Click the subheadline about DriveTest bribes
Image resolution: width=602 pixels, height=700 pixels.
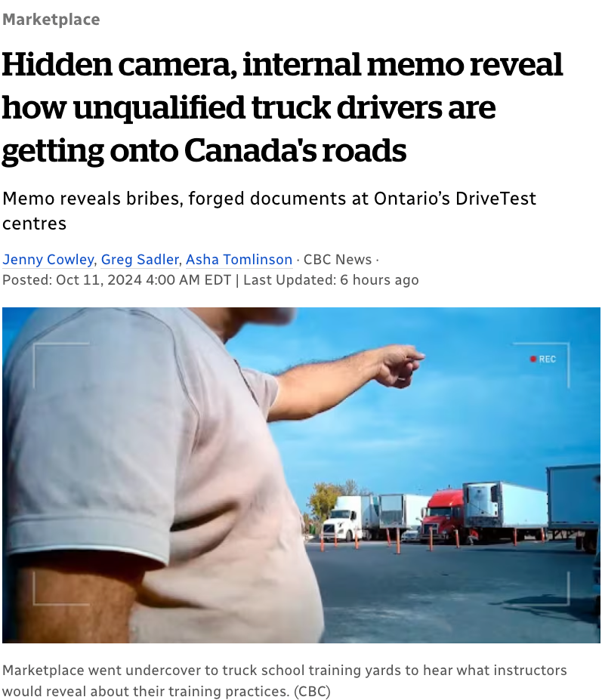[x=269, y=211]
